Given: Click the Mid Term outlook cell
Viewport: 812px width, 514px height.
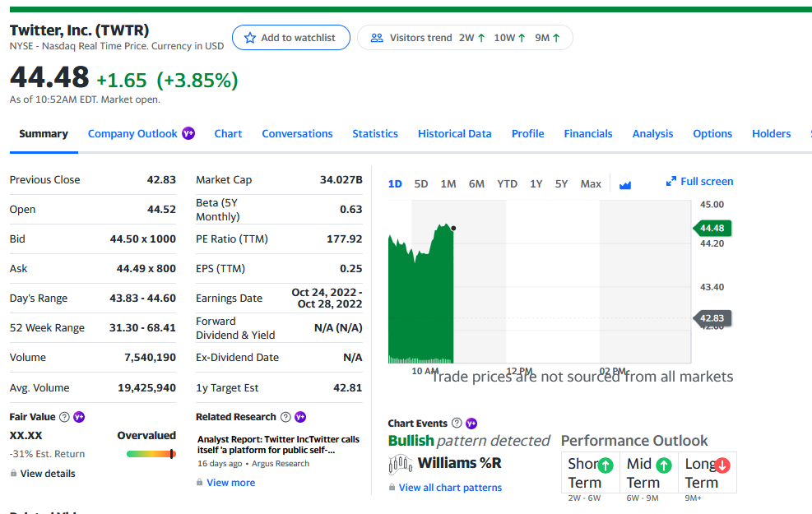Looking at the screenshot, I should tap(649, 473).
